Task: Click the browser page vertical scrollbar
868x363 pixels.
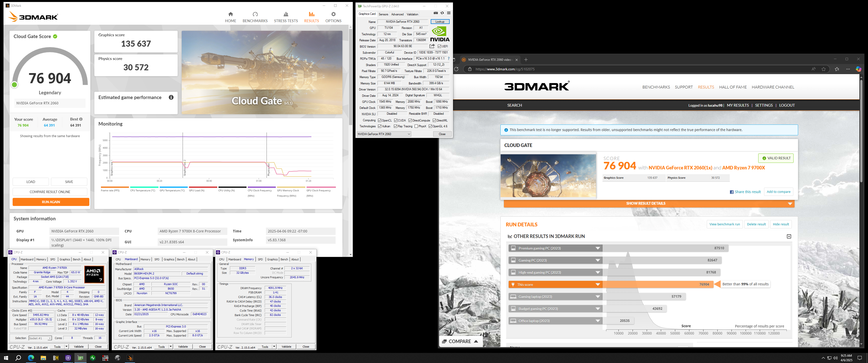Action: 861,131
